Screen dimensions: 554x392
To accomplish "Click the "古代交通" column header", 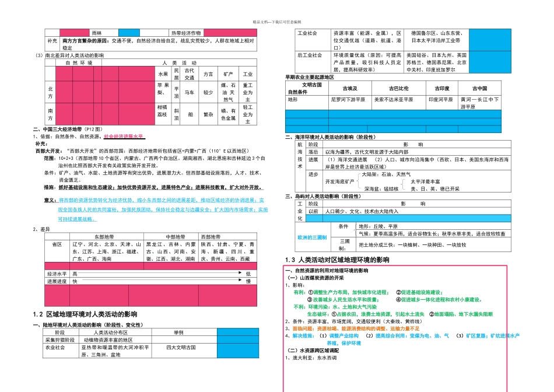I will (x=190, y=74).
